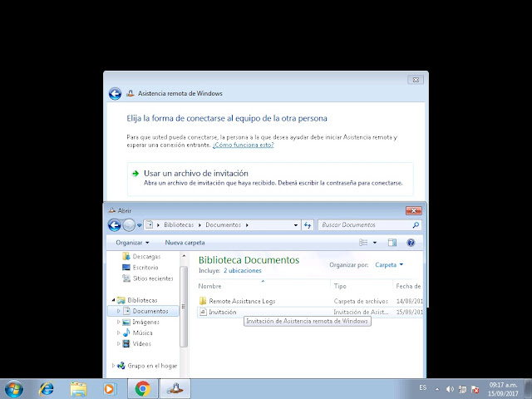Launch Internet Explorer from taskbar
This screenshot has height=399, width=532.
47,389
